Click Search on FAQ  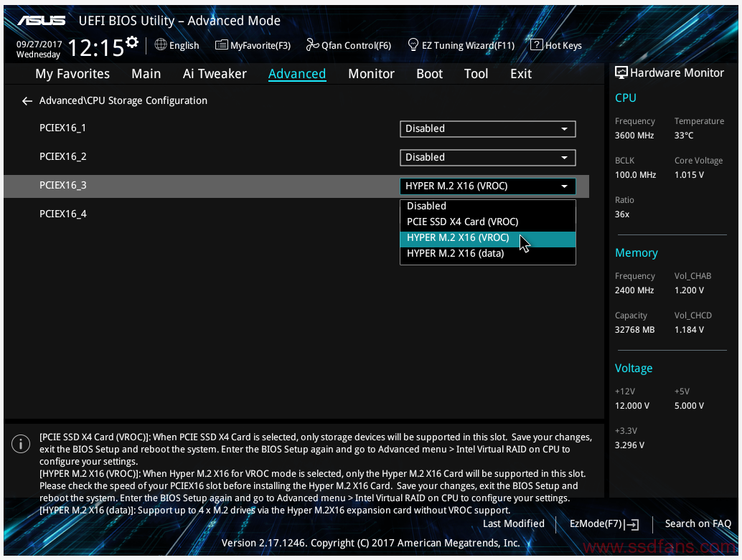pyautogui.click(x=698, y=523)
